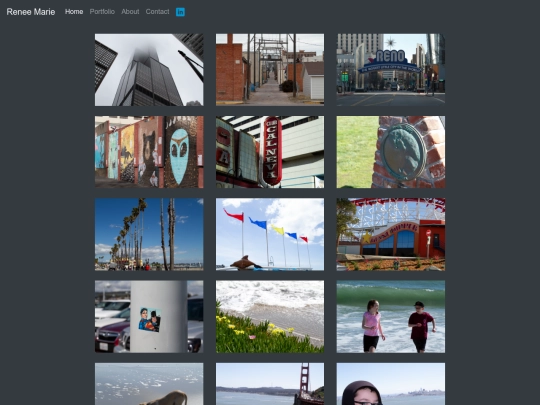The height and width of the screenshot is (405, 540).
Task: Open the Golden Gate Bridge photo
Action: click(270, 384)
